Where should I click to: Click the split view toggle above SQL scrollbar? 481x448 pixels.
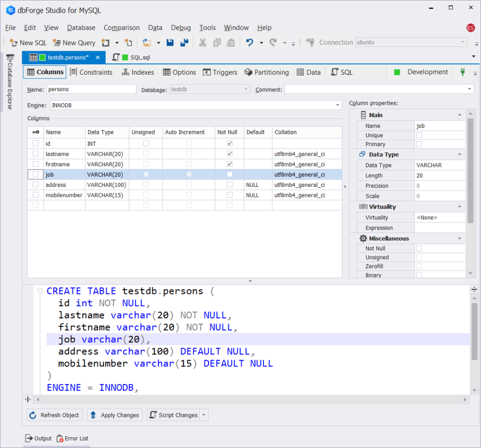(474, 289)
